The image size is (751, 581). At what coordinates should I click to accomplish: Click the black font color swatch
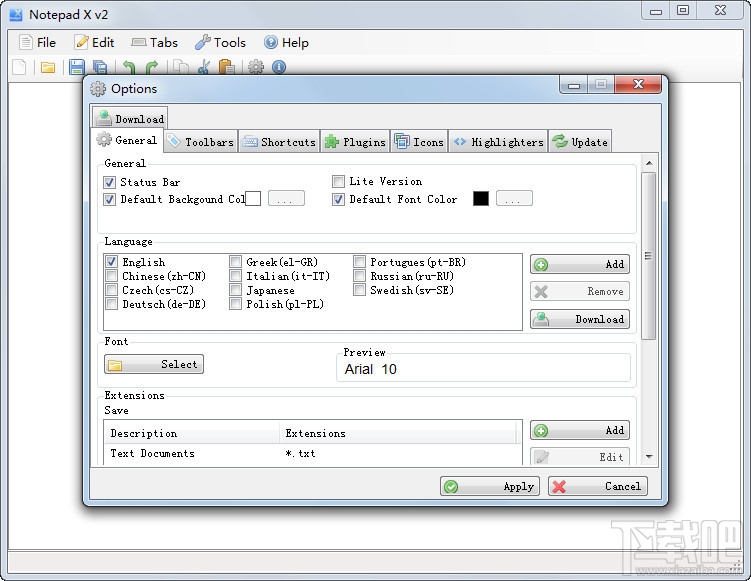pyautogui.click(x=481, y=198)
